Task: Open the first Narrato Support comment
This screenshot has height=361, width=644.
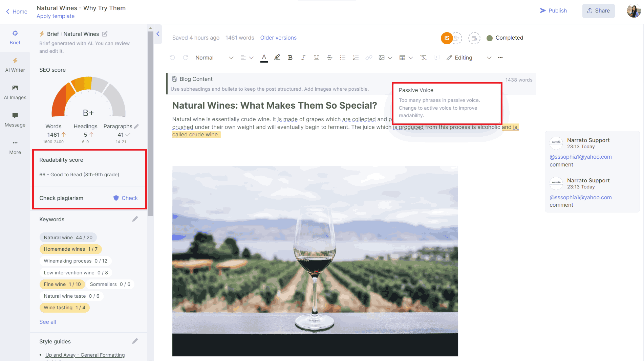Action: click(592, 152)
